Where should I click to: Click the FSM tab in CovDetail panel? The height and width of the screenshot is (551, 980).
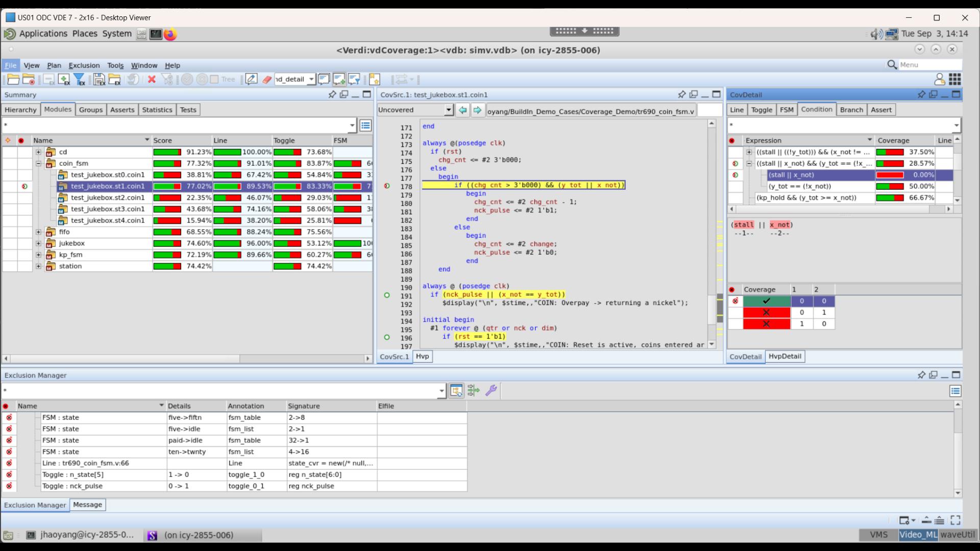(x=786, y=110)
